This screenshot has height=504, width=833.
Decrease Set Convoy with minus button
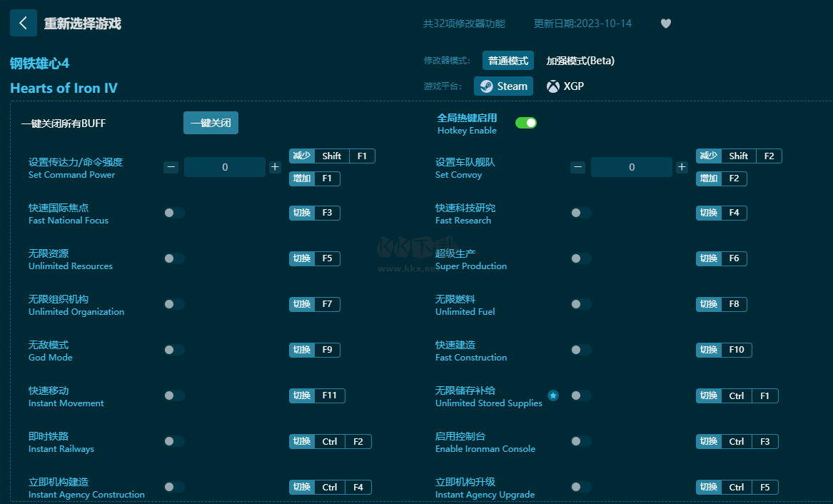pos(578,167)
